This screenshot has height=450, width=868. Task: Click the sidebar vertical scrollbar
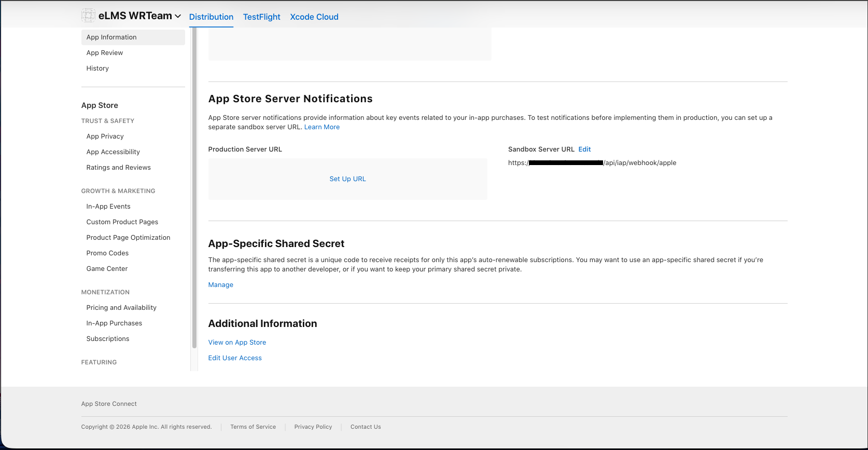click(x=194, y=187)
